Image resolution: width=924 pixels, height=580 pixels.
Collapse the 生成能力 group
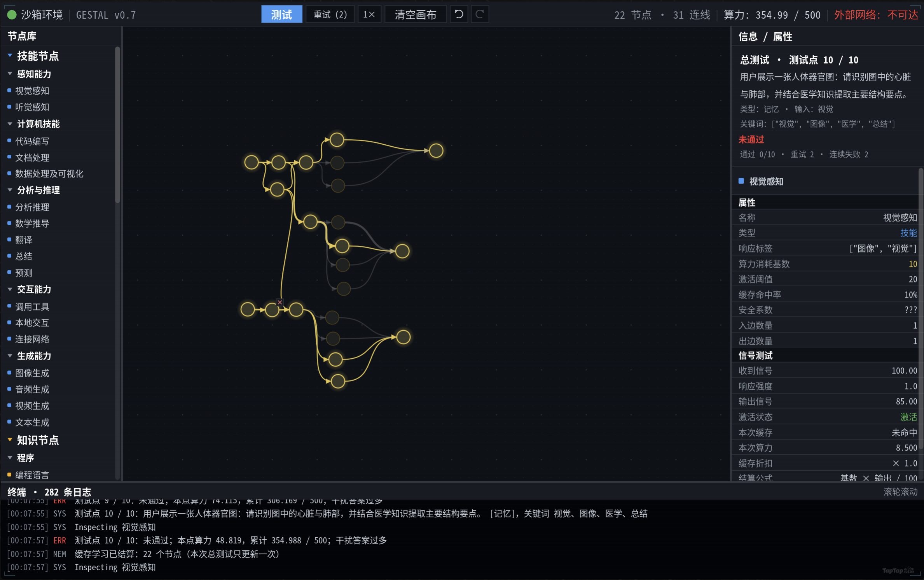tap(10, 356)
